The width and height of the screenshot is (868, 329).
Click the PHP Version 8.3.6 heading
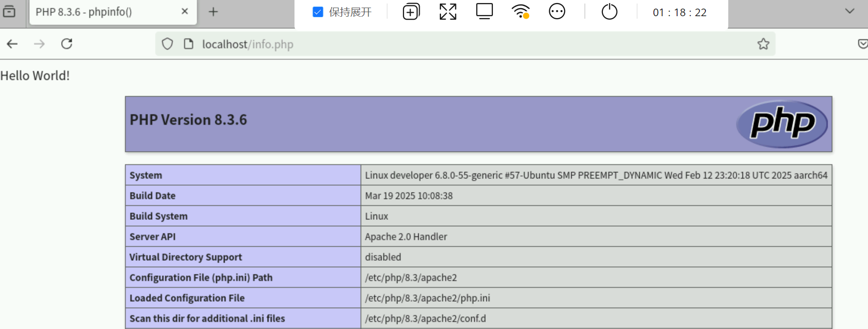pos(188,120)
